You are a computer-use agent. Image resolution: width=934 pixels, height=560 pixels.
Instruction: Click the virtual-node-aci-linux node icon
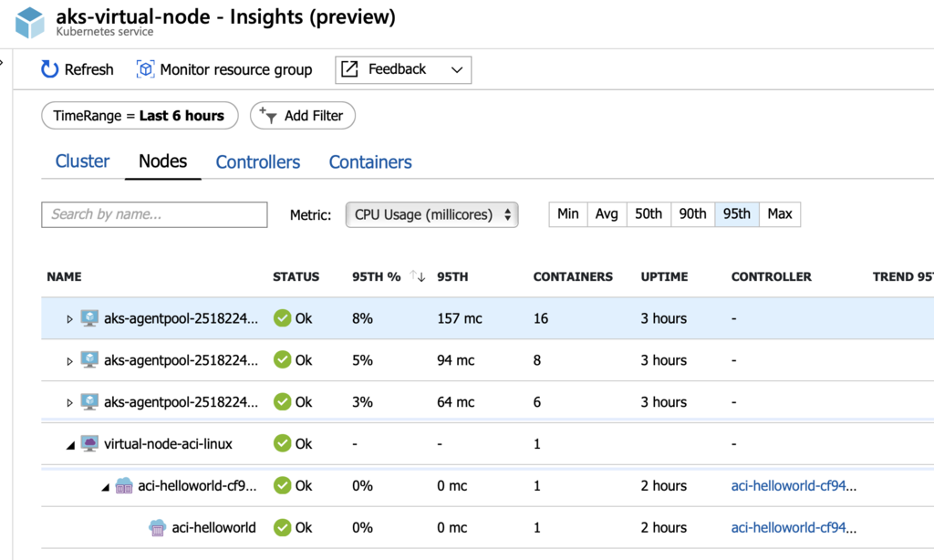point(89,444)
